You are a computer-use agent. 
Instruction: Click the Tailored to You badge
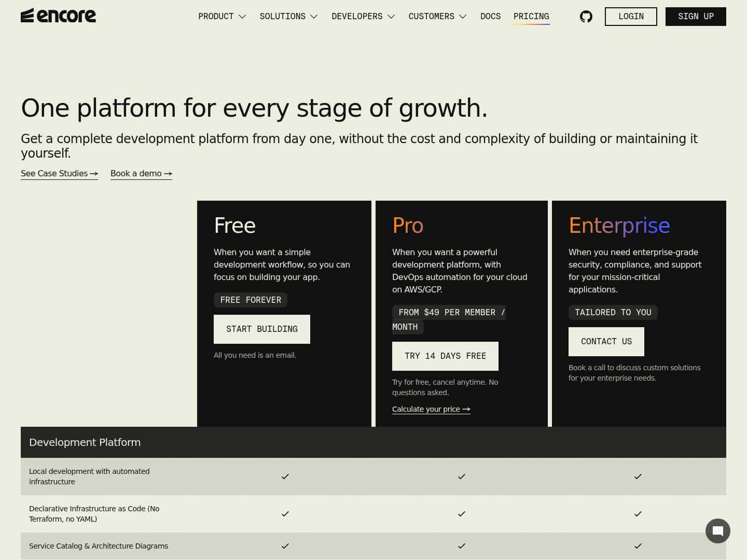(x=613, y=312)
